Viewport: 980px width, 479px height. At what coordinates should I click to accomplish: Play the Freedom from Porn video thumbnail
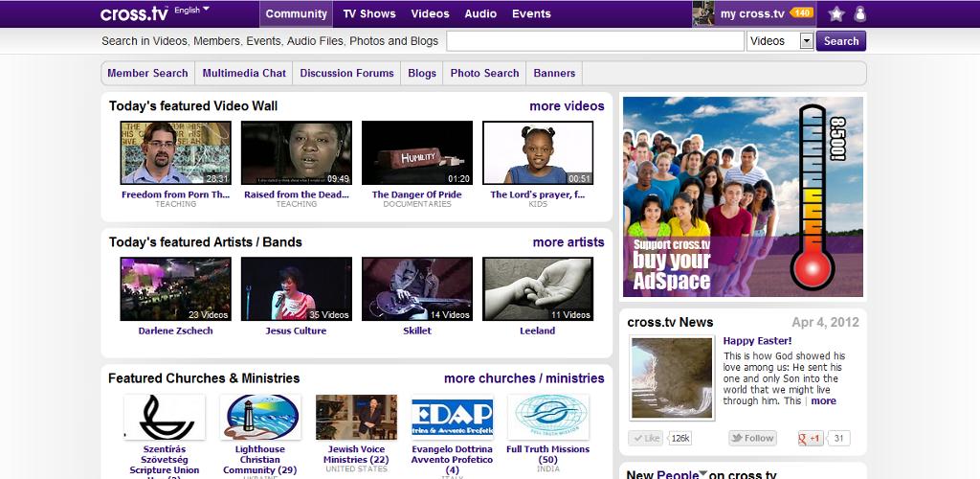click(x=176, y=152)
